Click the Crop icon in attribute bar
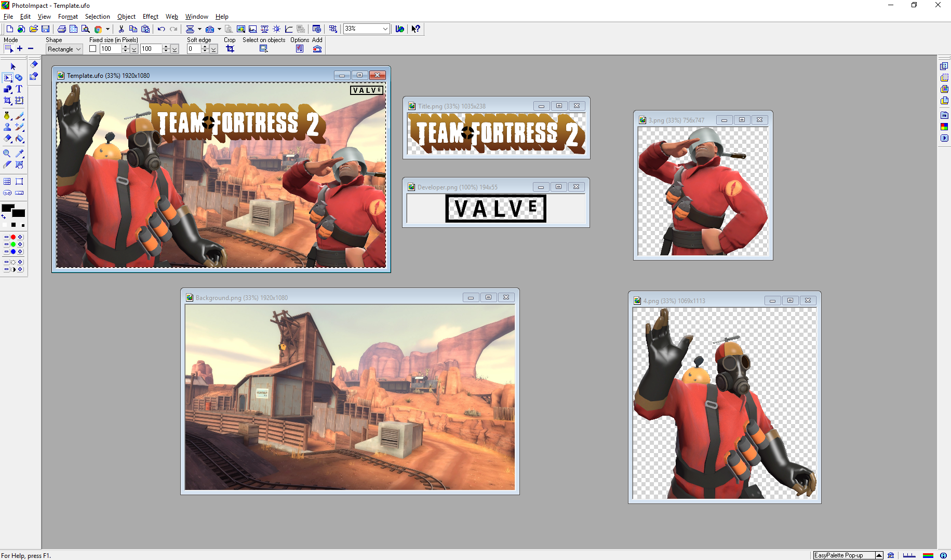This screenshot has height=560, width=951. click(x=230, y=49)
